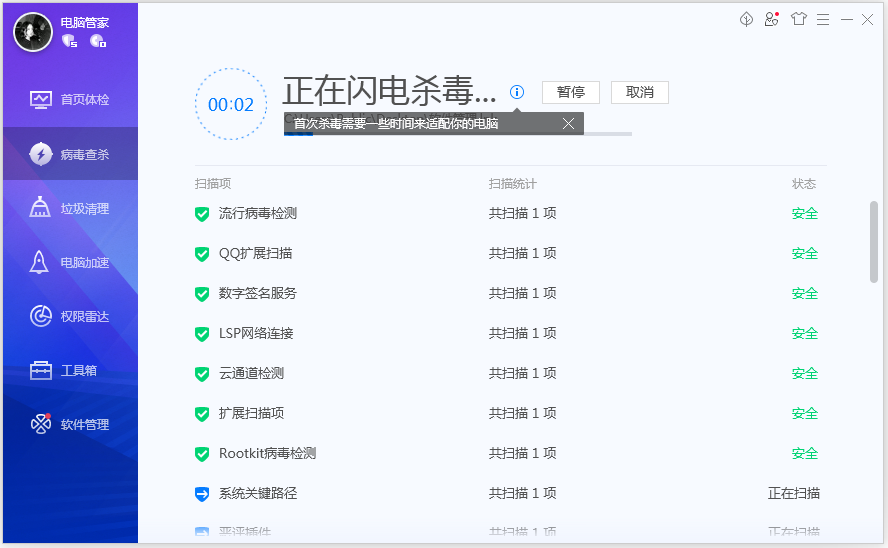Click the green shield of QQ扩展扫描
Viewport: 888px width, 548px height.
tap(202, 254)
